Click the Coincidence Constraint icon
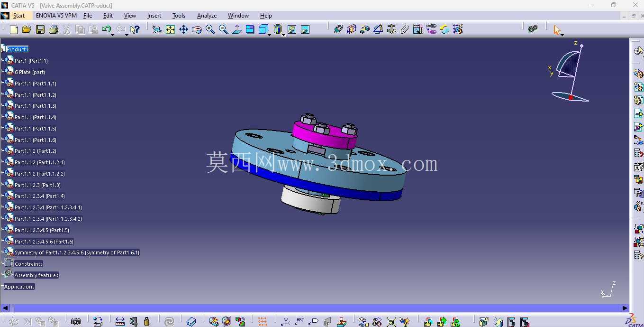The width and height of the screenshot is (644, 327). pos(338,29)
